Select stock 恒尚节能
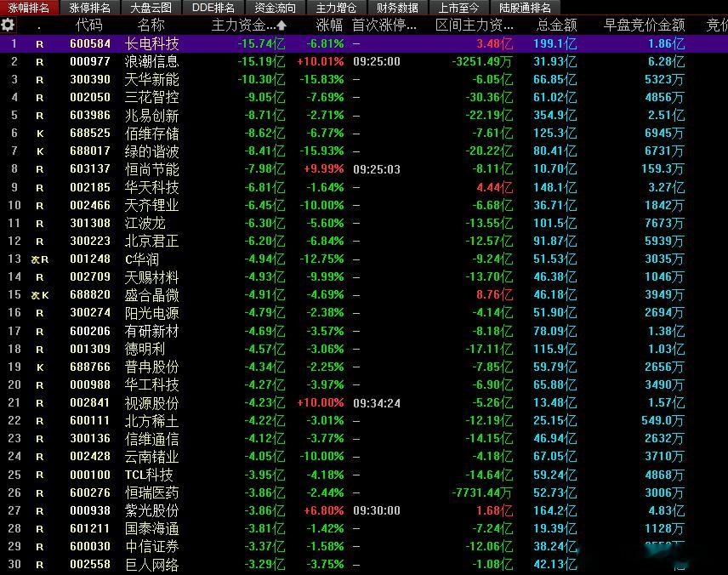This screenshot has height=575, width=728. click(x=152, y=169)
